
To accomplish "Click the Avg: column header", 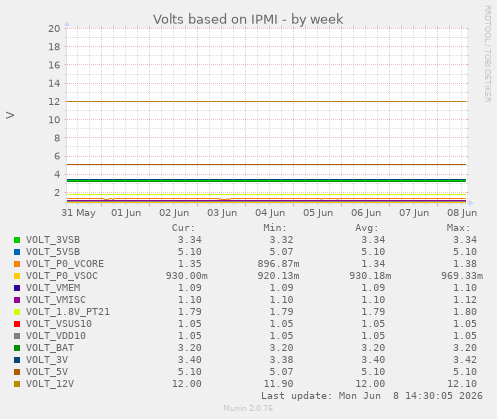I will (367, 228).
